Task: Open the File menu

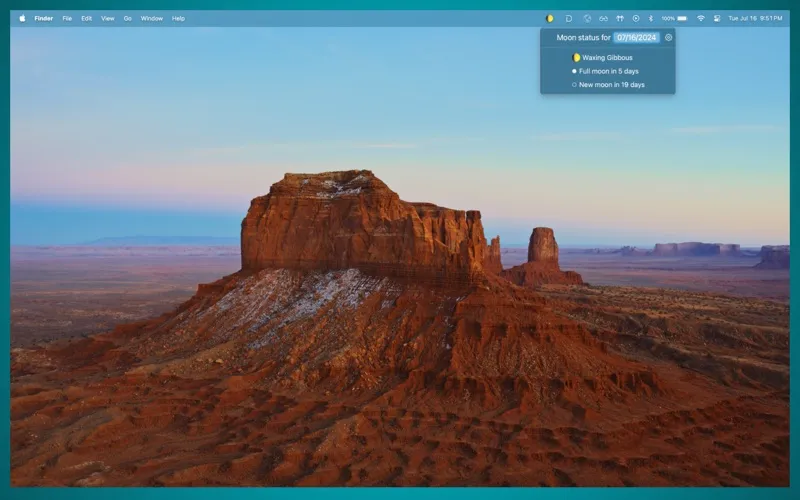Action: 67,18
